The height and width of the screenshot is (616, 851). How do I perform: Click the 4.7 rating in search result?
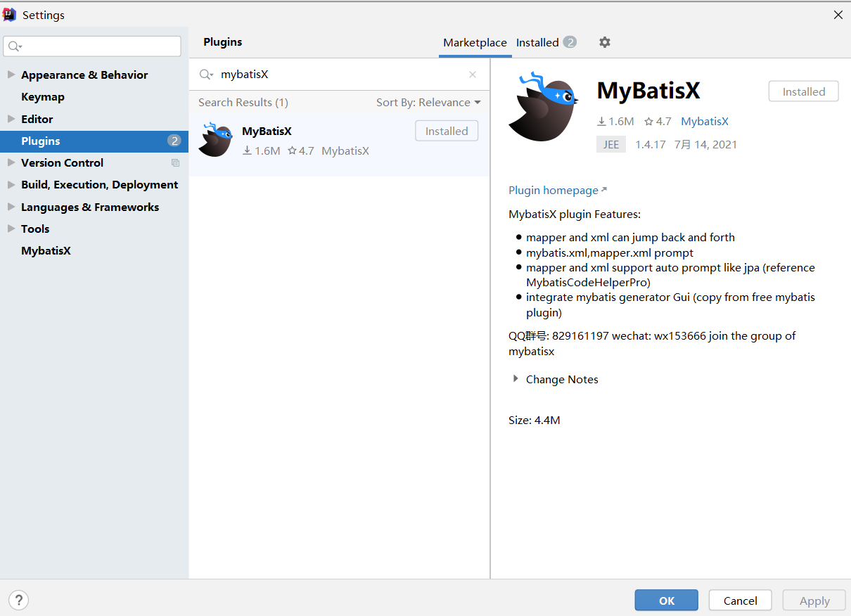pyautogui.click(x=301, y=151)
